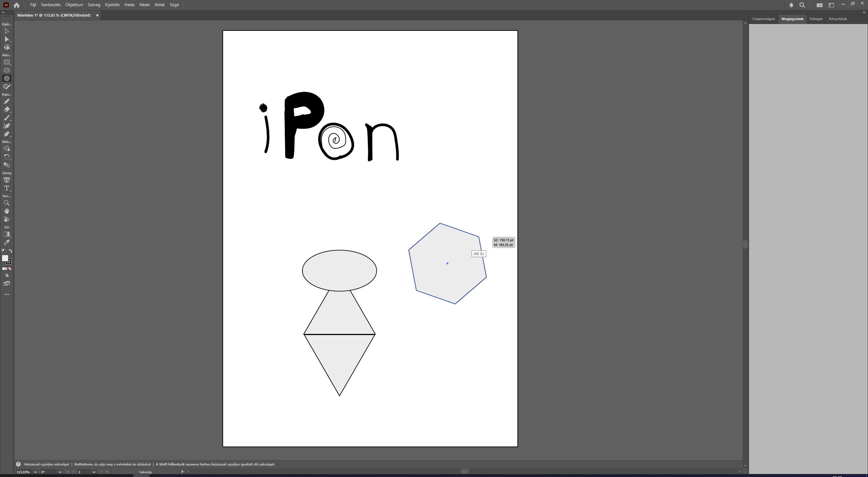This screenshot has width=868, height=477.
Task: Select the Névtelen 1 document tab
Action: pyautogui.click(x=54, y=15)
